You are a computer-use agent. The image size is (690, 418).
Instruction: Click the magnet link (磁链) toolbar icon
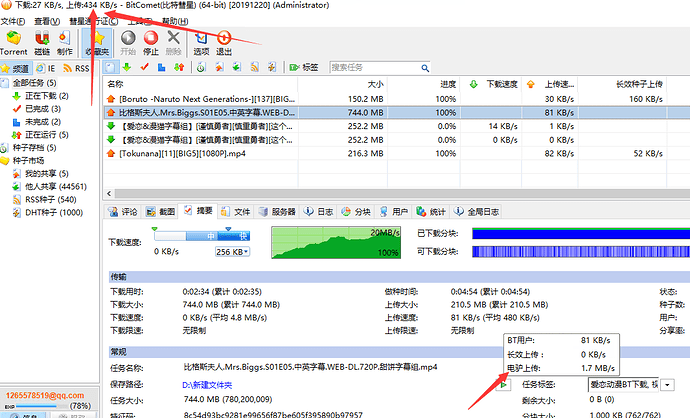click(41, 40)
